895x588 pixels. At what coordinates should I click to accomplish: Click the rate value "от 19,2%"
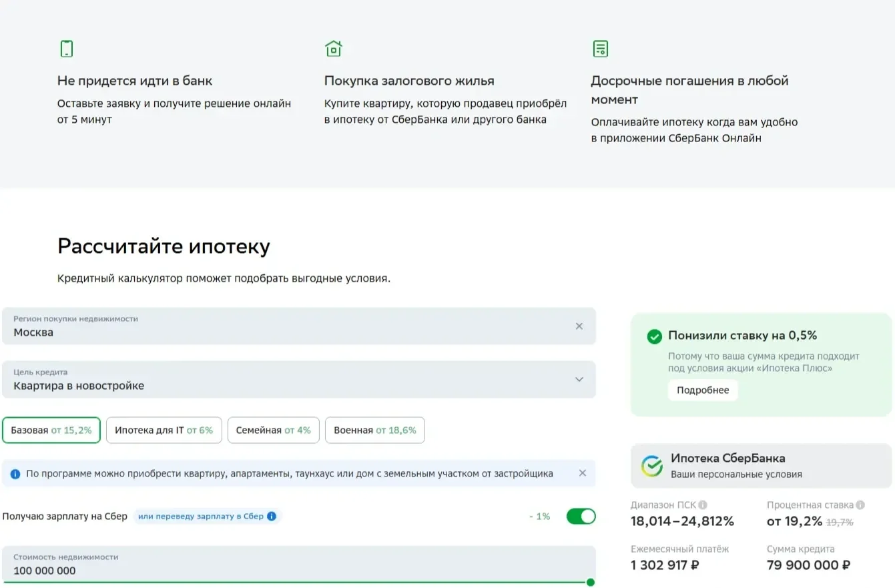[x=795, y=521]
